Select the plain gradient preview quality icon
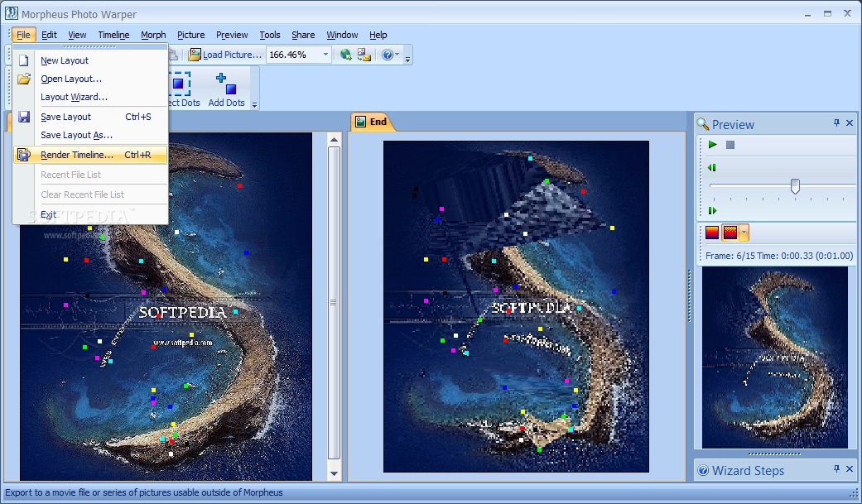 tap(712, 233)
